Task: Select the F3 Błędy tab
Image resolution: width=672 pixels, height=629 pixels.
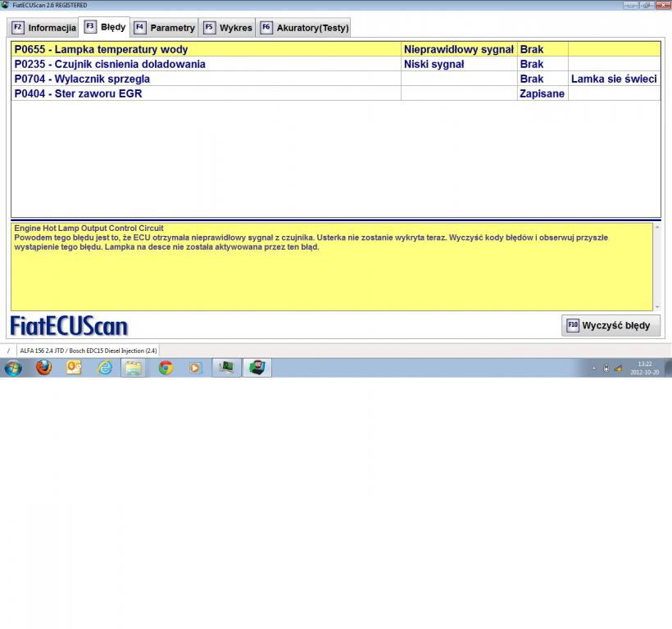Action: [x=105, y=27]
